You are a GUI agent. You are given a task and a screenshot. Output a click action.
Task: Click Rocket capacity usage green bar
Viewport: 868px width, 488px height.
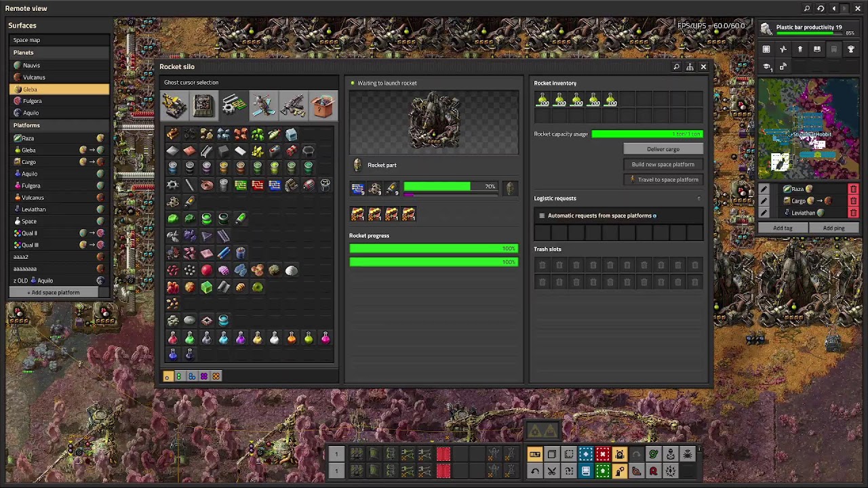(647, 134)
